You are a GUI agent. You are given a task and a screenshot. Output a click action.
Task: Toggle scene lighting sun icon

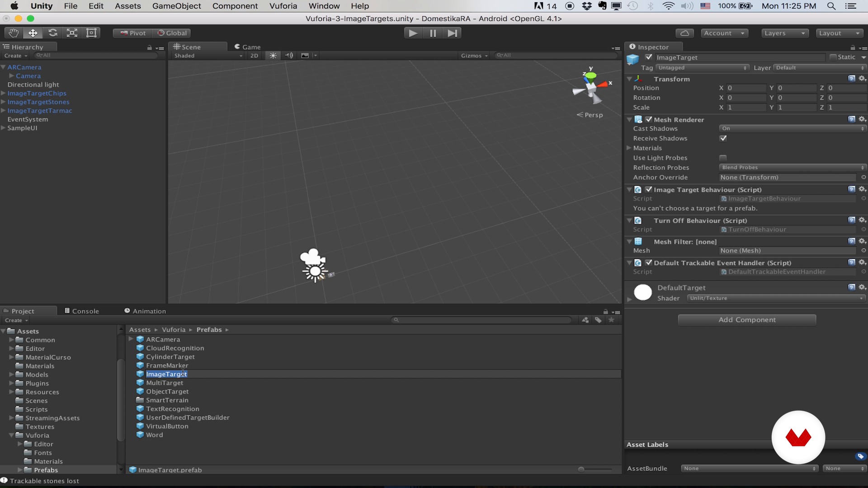(x=273, y=56)
